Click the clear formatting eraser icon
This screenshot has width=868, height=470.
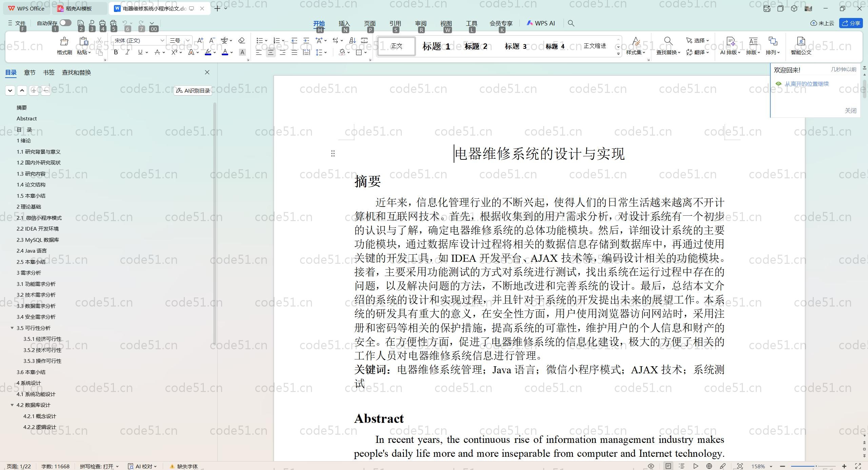241,40
